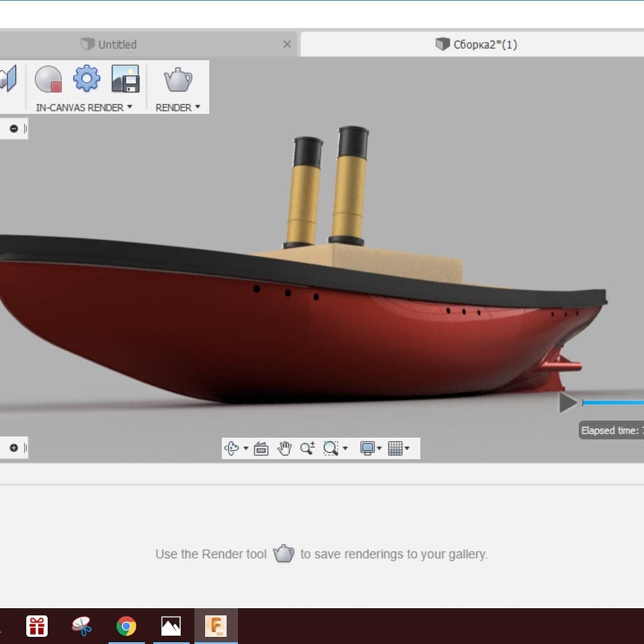644x644 pixels.
Task: Open Google Chrome from the taskbar
Action: pos(126,626)
